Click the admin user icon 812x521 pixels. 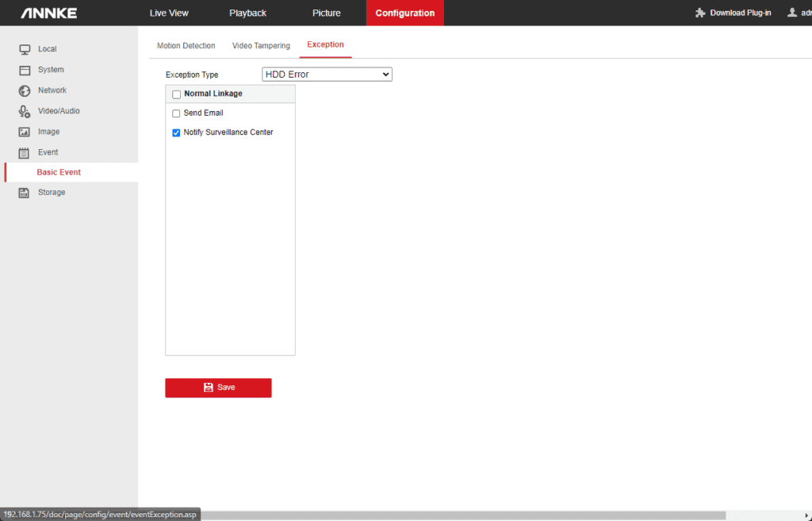pyautogui.click(x=792, y=13)
